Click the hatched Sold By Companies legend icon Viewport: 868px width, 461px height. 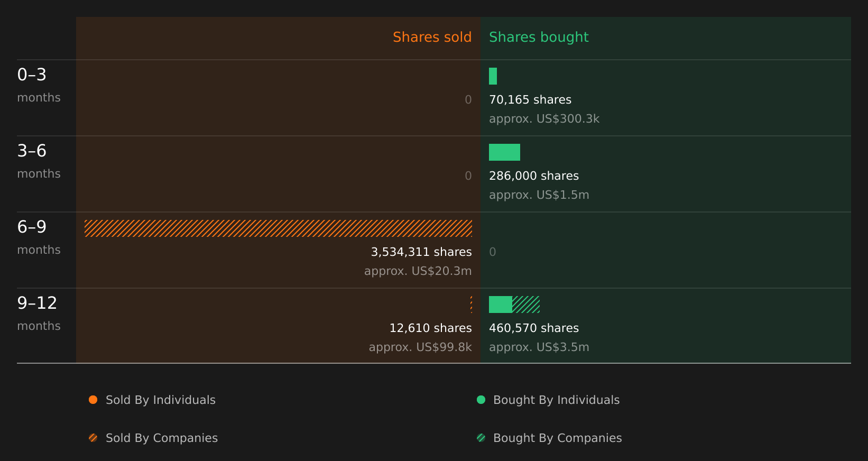coord(93,438)
